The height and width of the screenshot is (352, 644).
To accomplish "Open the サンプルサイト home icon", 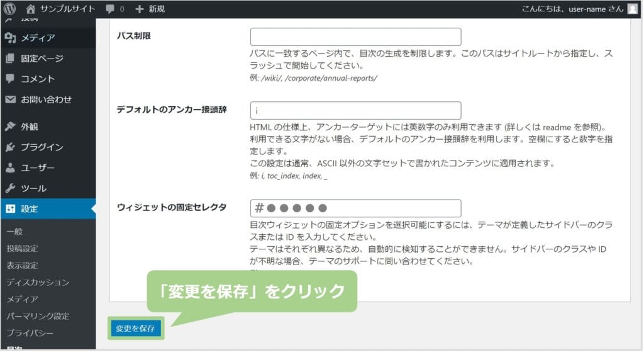I will [x=31, y=9].
